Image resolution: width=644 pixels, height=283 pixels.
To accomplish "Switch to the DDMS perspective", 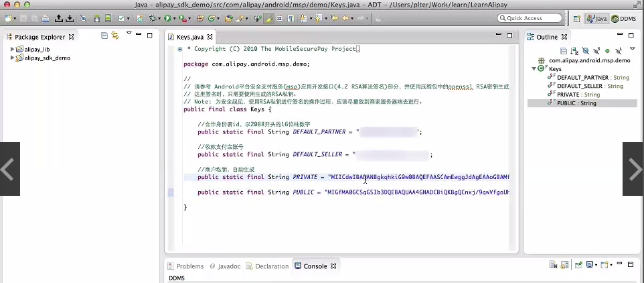I will tap(623, 19).
